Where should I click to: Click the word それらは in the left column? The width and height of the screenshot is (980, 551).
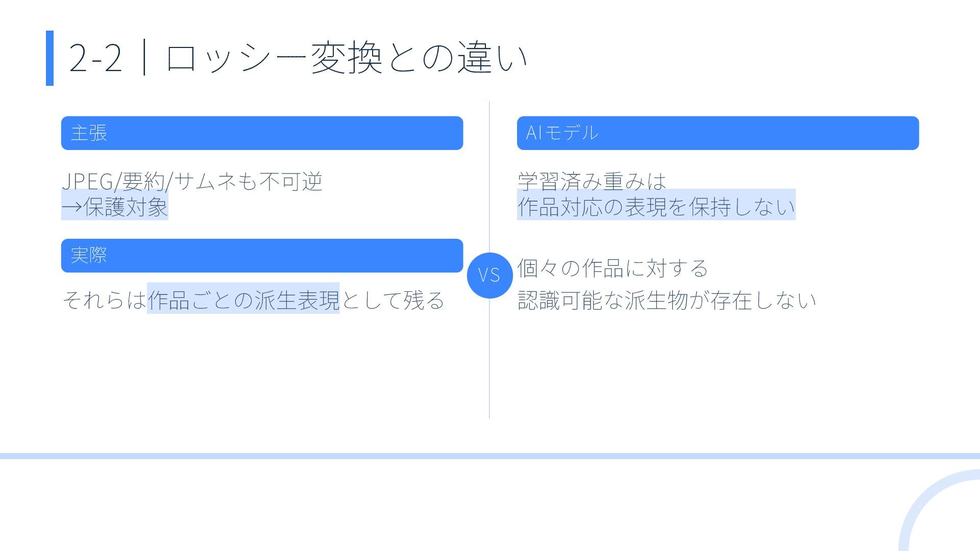point(104,299)
